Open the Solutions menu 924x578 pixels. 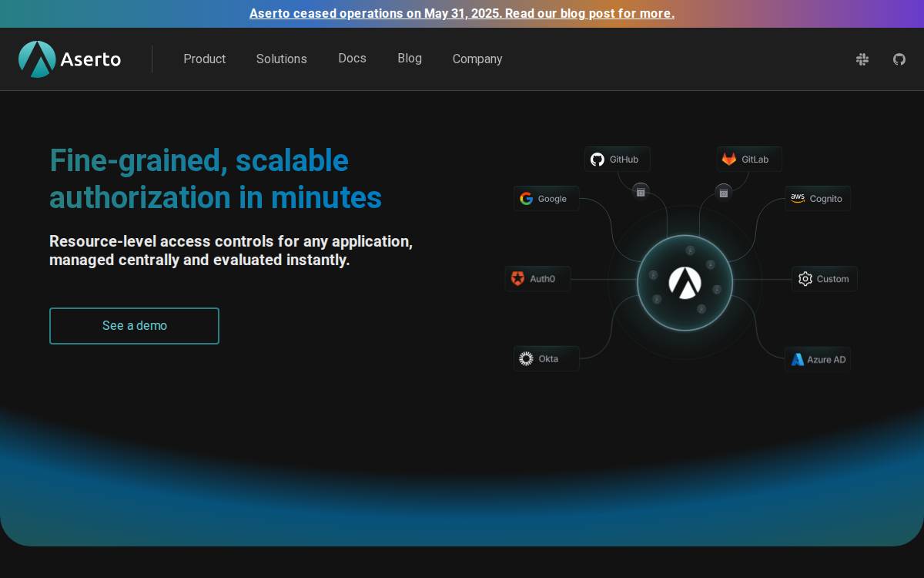[282, 59]
